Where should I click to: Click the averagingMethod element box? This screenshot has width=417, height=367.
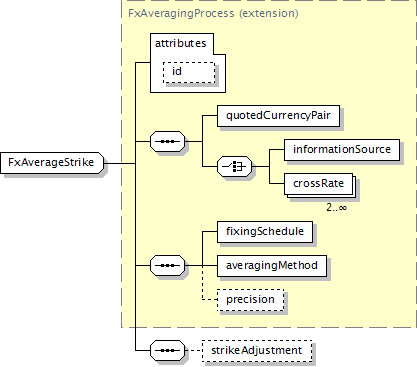(272, 266)
